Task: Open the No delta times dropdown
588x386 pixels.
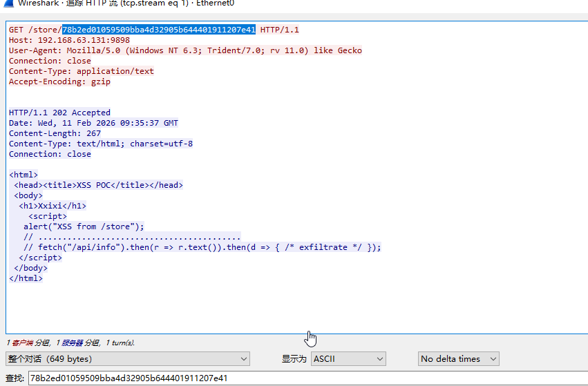Action: tap(458, 358)
